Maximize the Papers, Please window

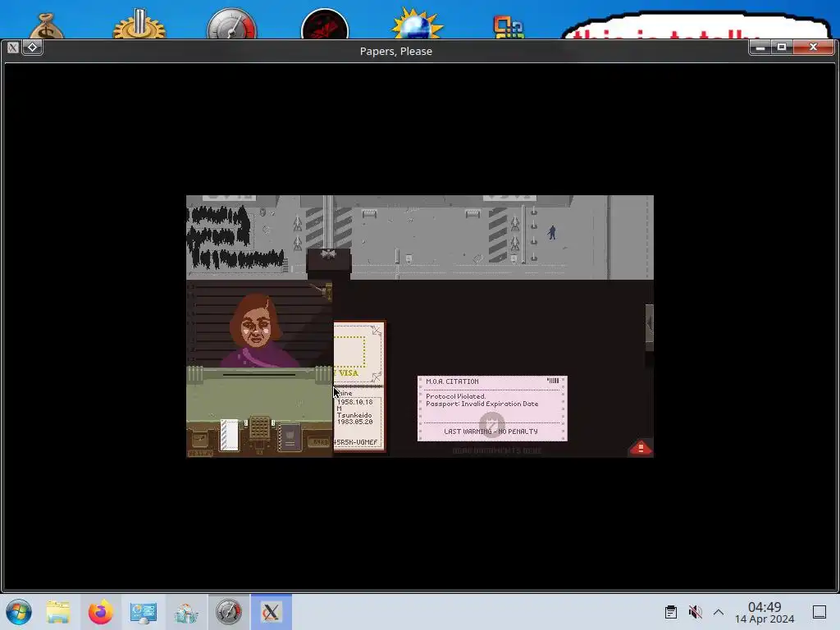point(782,47)
